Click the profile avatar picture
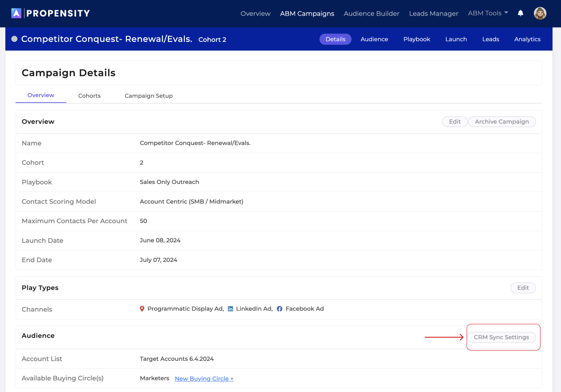Screen dimensions: 561x392 (540, 13)
